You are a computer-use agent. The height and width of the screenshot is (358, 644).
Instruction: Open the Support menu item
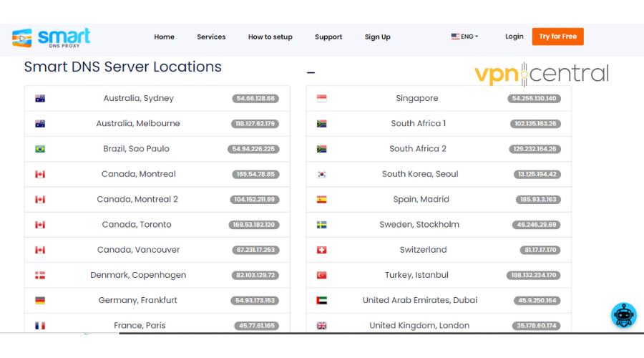point(328,37)
